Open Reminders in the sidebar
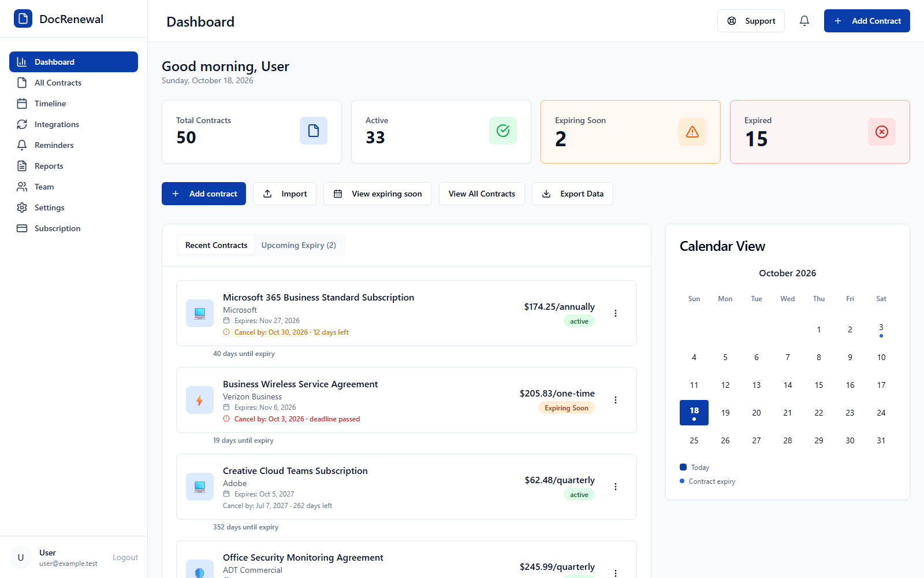The height and width of the screenshot is (578, 924). (73, 145)
